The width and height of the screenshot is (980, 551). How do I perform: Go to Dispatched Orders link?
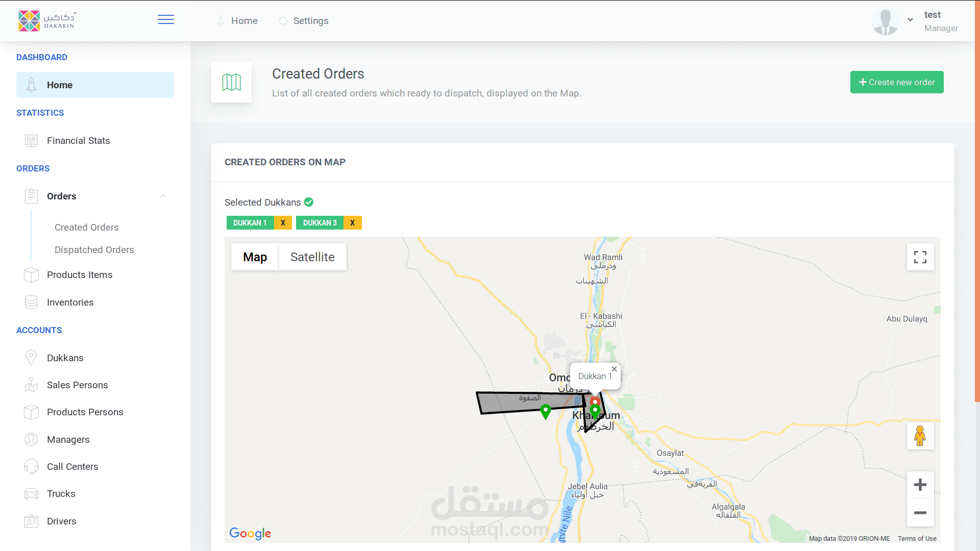coord(94,250)
